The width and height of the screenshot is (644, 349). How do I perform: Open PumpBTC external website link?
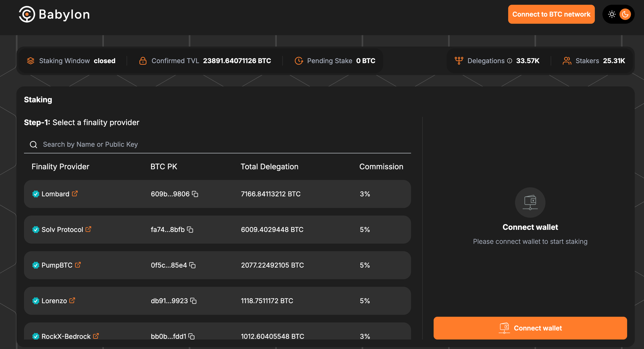(x=78, y=265)
